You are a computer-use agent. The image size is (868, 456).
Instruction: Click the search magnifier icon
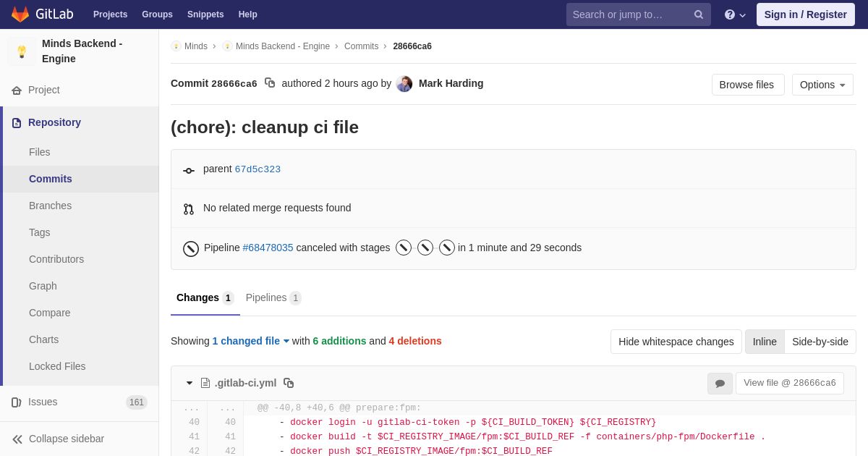tap(699, 14)
